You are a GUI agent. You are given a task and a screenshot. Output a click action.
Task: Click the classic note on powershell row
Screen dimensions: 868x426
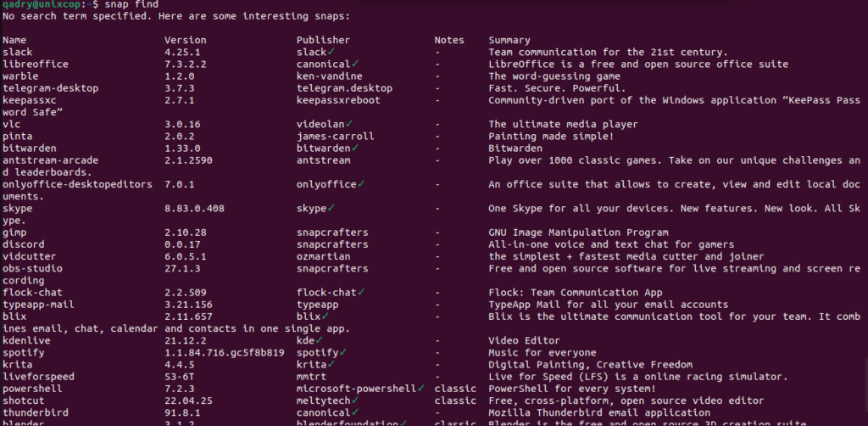(x=455, y=389)
